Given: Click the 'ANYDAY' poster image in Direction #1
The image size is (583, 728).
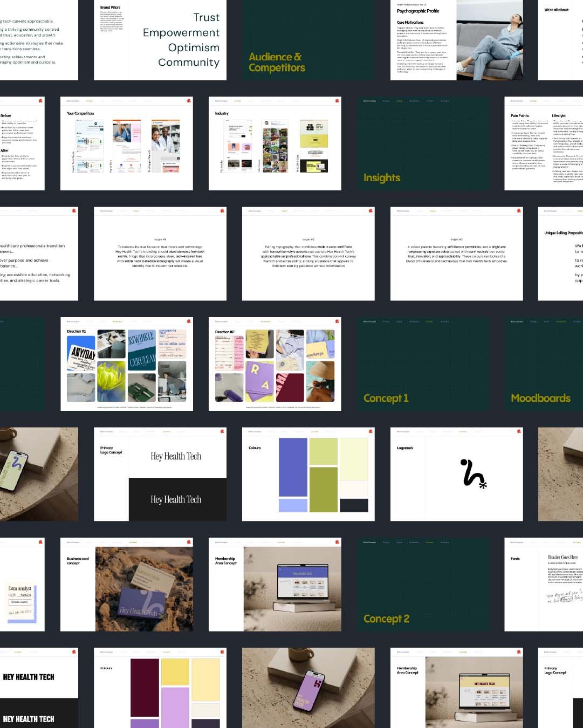Looking at the screenshot, I should [81, 353].
